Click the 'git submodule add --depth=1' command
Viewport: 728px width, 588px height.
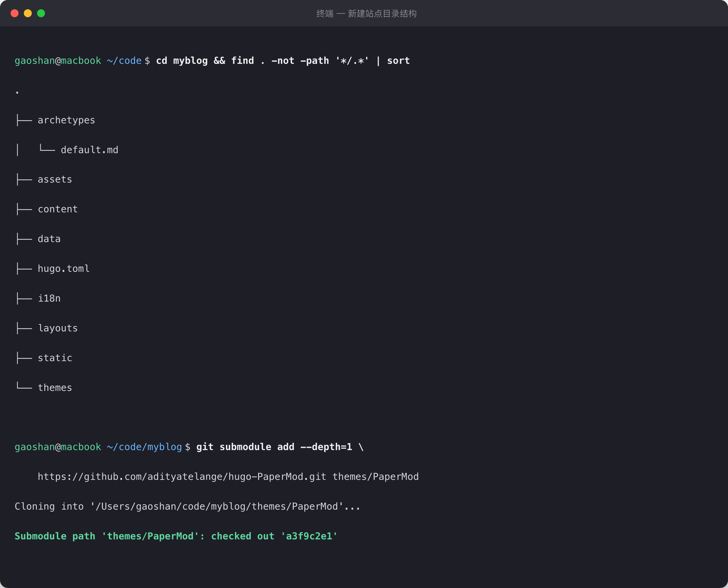[280, 447]
